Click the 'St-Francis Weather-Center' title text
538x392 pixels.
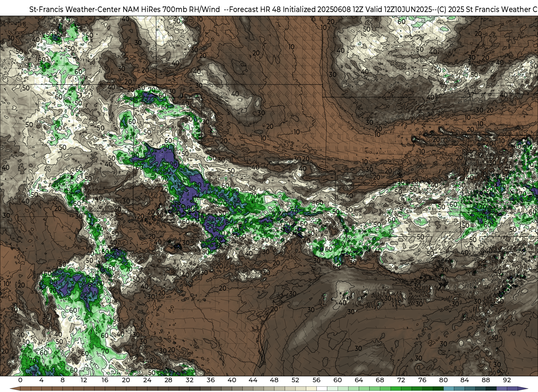[75, 9]
